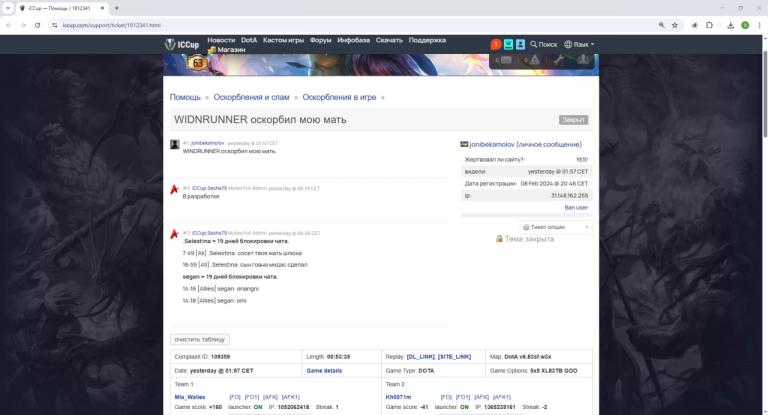768x415 pixels.
Task: Go to Оскорбления и спам breadcrumb
Action: (251, 97)
